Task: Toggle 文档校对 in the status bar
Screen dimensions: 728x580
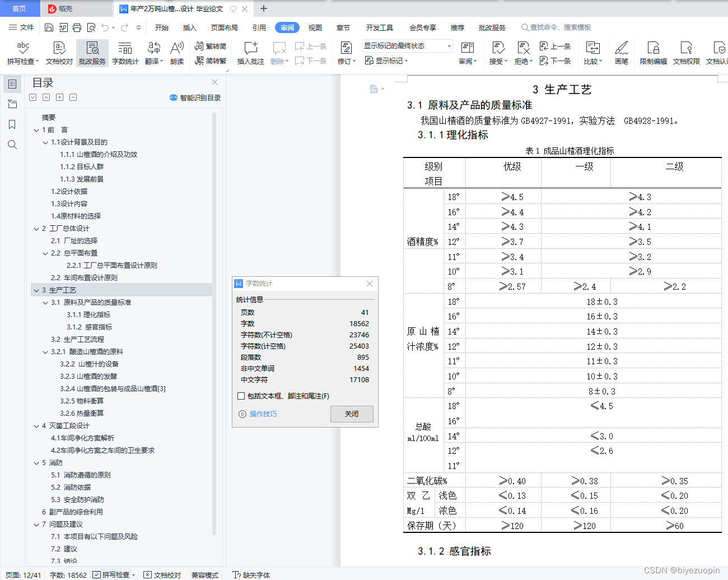Action: click(x=162, y=575)
